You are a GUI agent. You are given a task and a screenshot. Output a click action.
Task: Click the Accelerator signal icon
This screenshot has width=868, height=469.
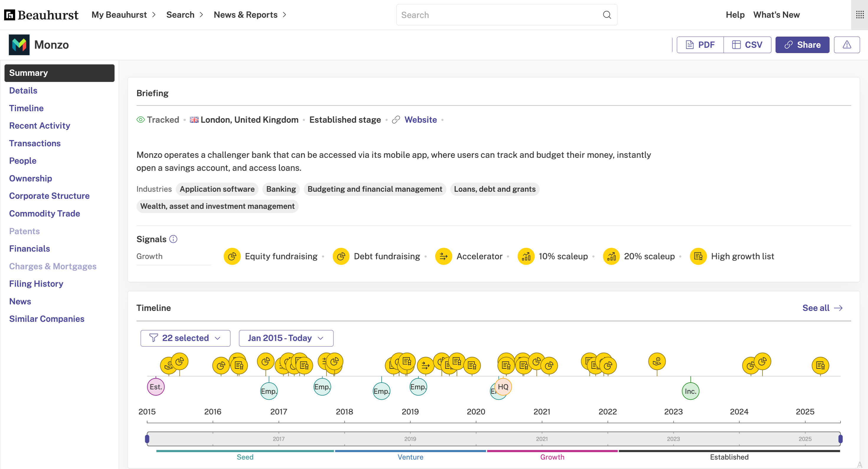pos(443,257)
